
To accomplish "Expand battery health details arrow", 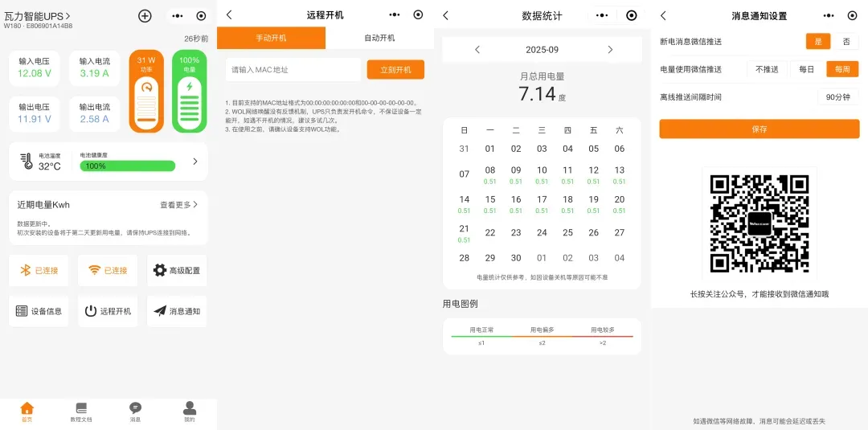I will (x=194, y=162).
